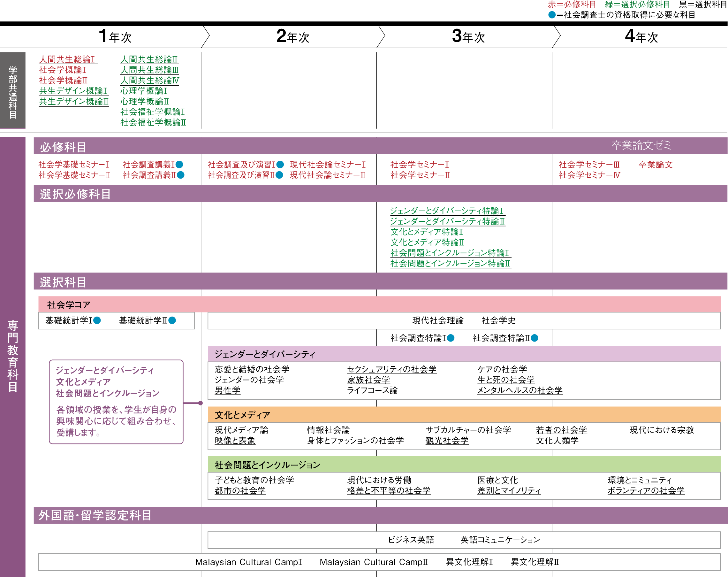This screenshot has width=728, height=577.
Task: Select the セクシュアリティの社会学 course link
Action: point(392,369)
